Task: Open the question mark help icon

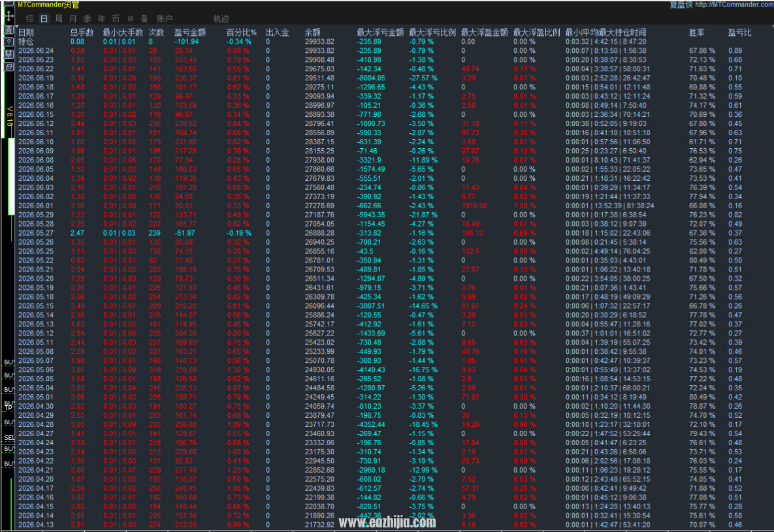Action: coord(8,42)
